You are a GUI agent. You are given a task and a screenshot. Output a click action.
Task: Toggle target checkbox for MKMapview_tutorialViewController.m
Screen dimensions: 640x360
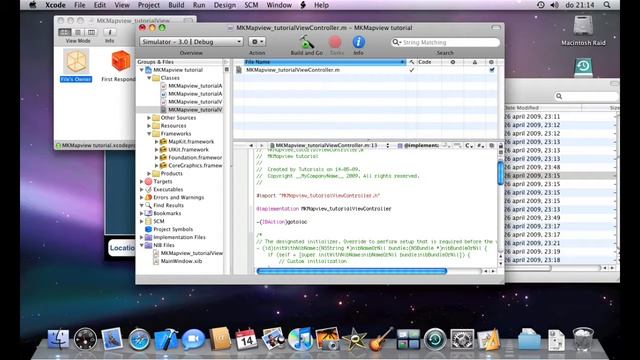tap(492, 70)
